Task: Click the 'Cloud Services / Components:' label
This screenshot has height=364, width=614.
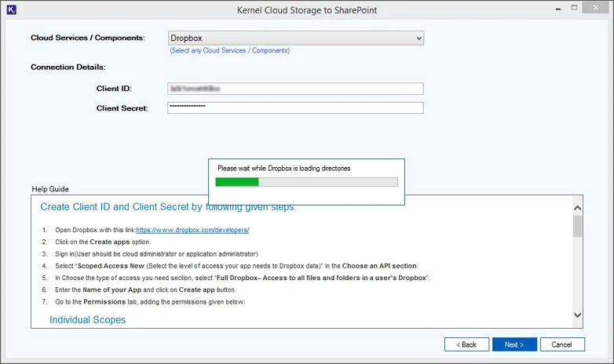Action: click(x=88, y=38)
